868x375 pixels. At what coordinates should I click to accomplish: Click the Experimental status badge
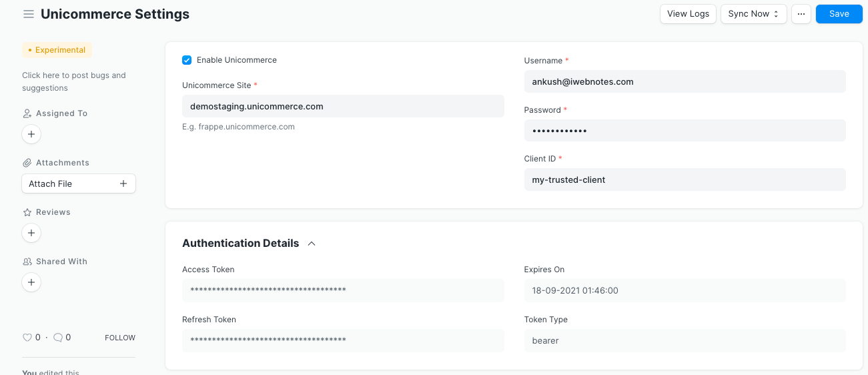pyautogui.click(x=57, y=50)
